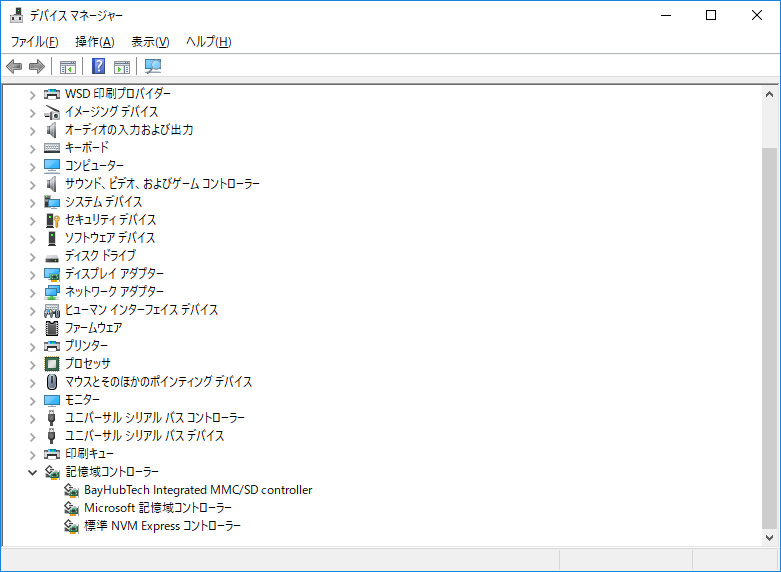Minimize the Device Manager window
The width and height of the screenshot is (781, 572).
pos(665,15)
